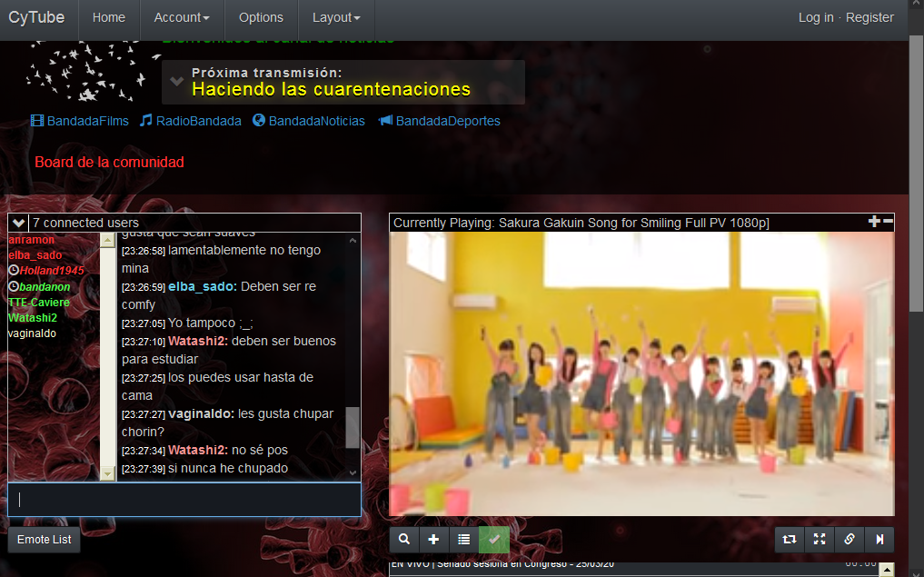
Task: Click the chat timestamp [23:27:25]
Action: [x=144, y=378]
